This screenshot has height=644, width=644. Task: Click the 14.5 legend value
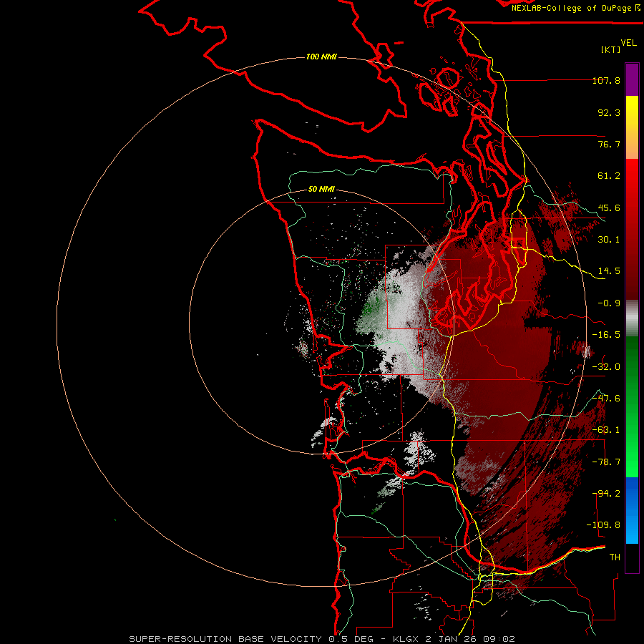click(609, 271)
